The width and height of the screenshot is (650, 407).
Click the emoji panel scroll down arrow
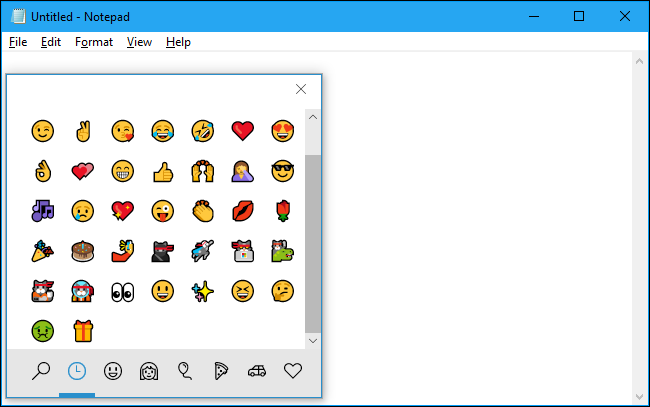point(313,341)
